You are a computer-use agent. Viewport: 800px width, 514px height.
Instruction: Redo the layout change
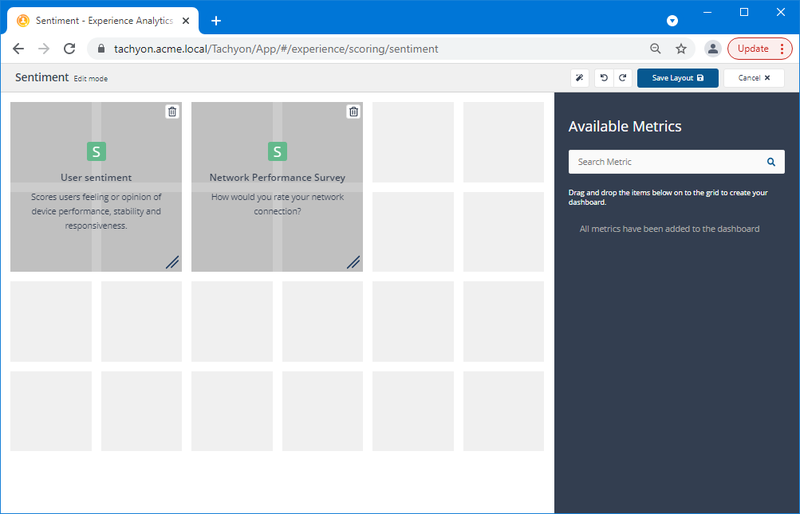click(623, 78)
